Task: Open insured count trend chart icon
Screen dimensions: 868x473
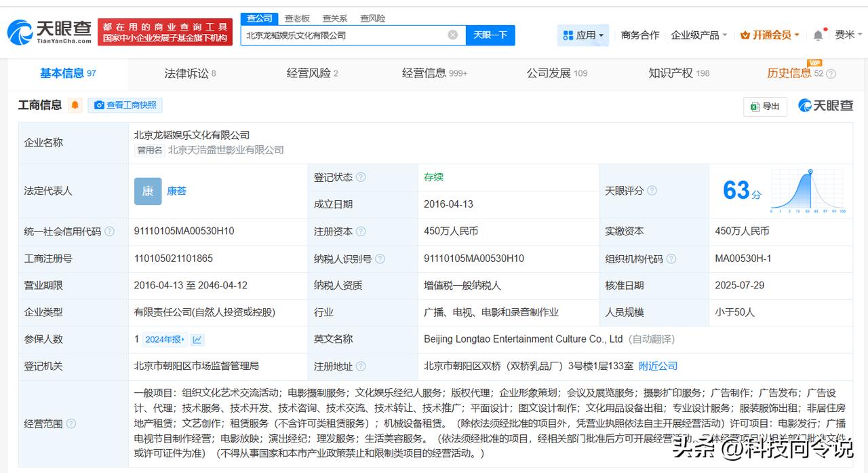Action: pyautogui.click(x=197, y=339)
